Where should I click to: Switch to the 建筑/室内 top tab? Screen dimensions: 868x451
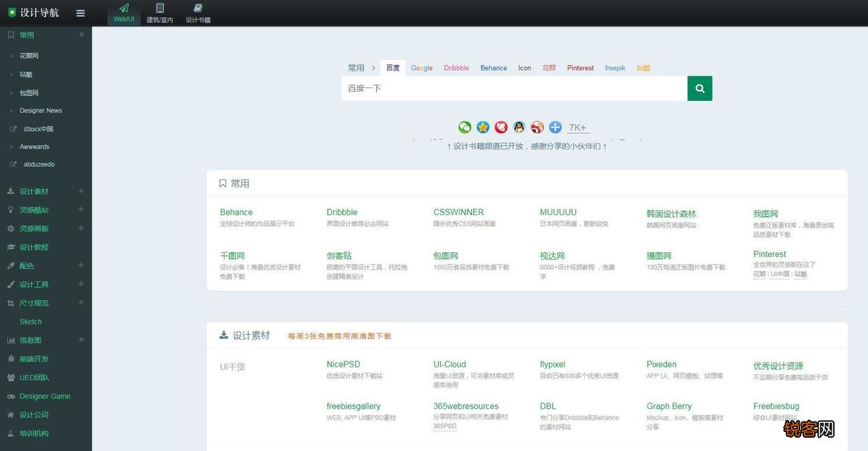coord(160,13)
